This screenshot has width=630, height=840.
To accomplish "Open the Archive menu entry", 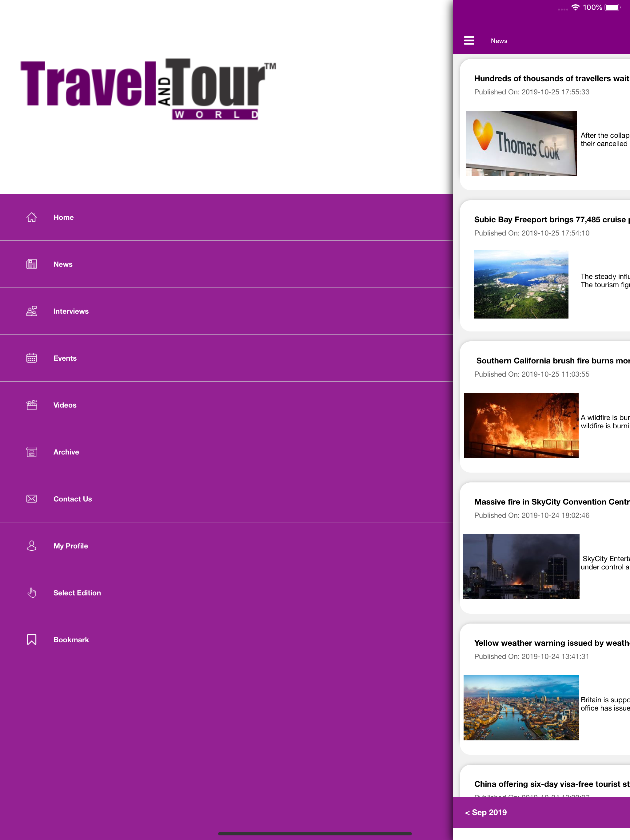I will [x=226, y=452].
